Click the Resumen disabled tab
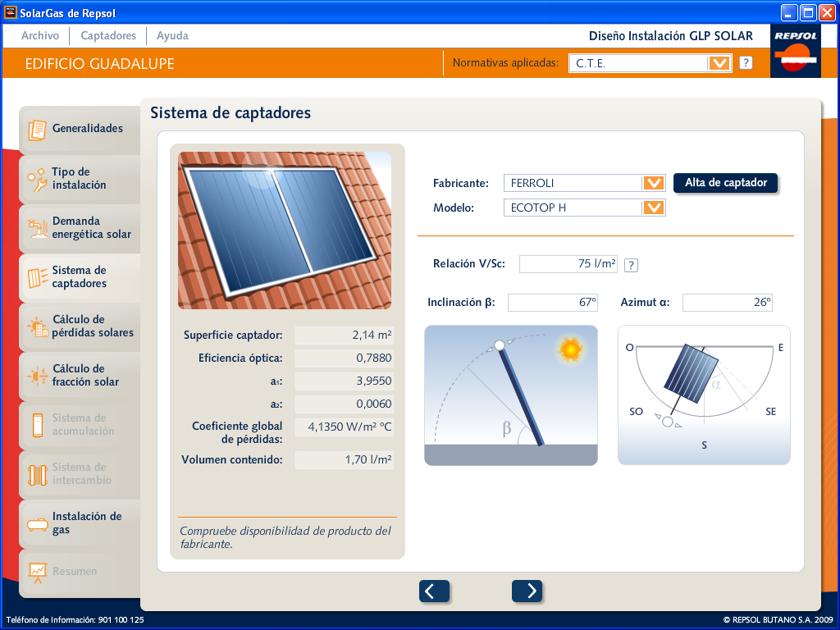840x630 pixels. click(x=80, y=573)
